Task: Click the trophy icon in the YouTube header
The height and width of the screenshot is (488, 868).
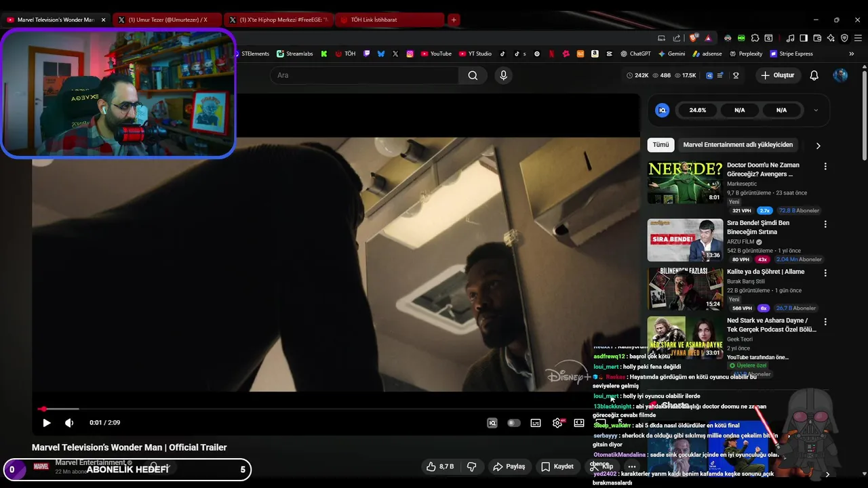Action: [x=736, y=75]
